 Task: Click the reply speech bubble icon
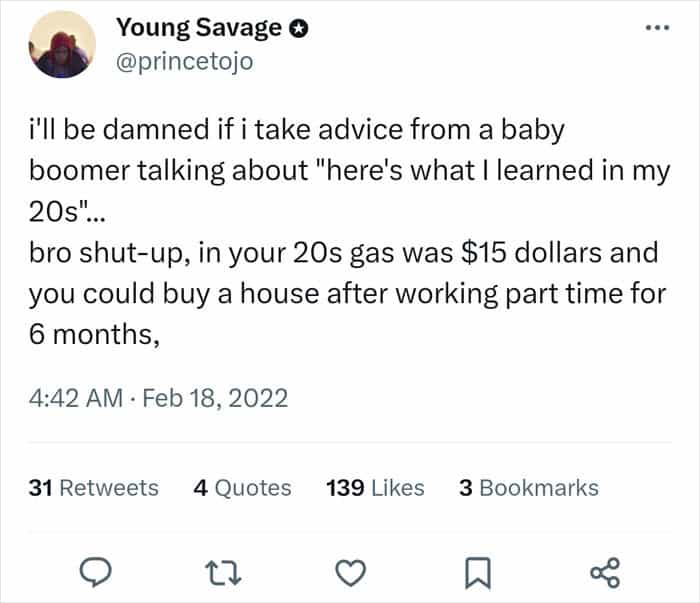coord(95,572)
